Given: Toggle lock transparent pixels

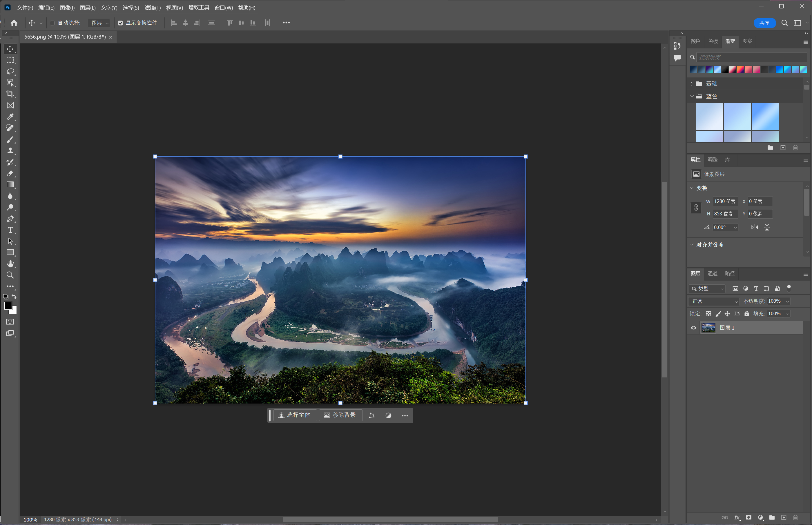Looking at the screenshot, I should pyautogui.click(x=708, y=314).
